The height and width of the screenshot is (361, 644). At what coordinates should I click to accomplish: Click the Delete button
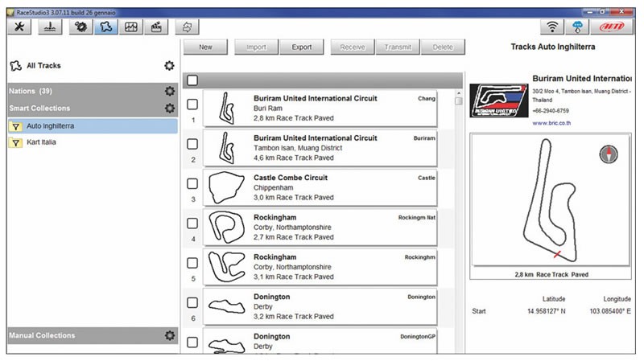(444, 47)
